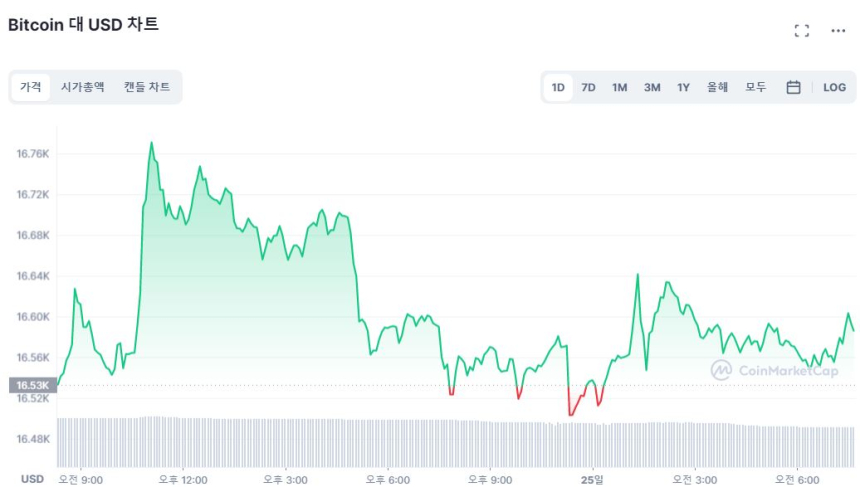Image resolution: width=860 pixels, height=487 pixels.
Task: Select the 7D time range
Action: point(589,87)
